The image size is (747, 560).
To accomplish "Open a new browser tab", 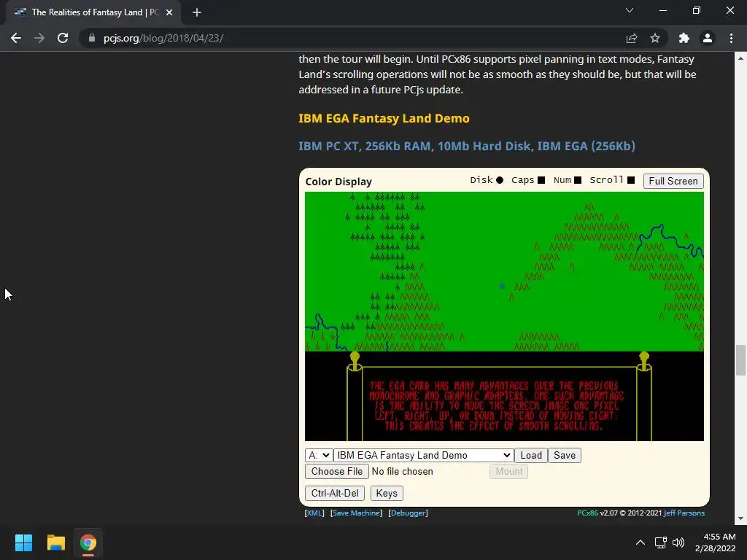I will coord(197,12).
